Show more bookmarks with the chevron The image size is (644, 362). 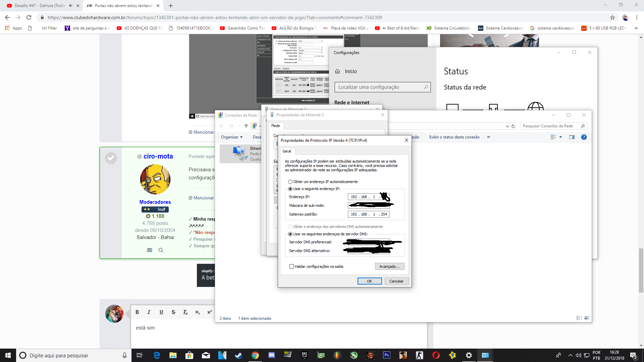click(x=636, y=28)
